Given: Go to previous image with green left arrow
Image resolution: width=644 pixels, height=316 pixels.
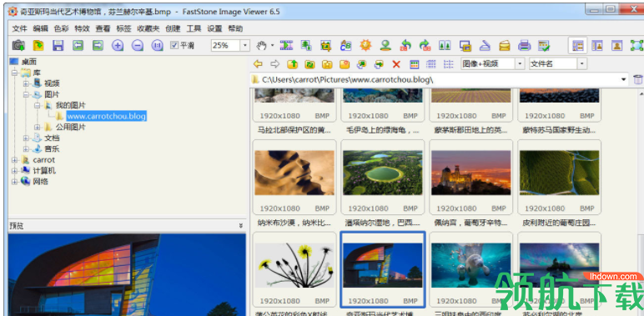Looking at the screenshot, I should click(78, 45).
